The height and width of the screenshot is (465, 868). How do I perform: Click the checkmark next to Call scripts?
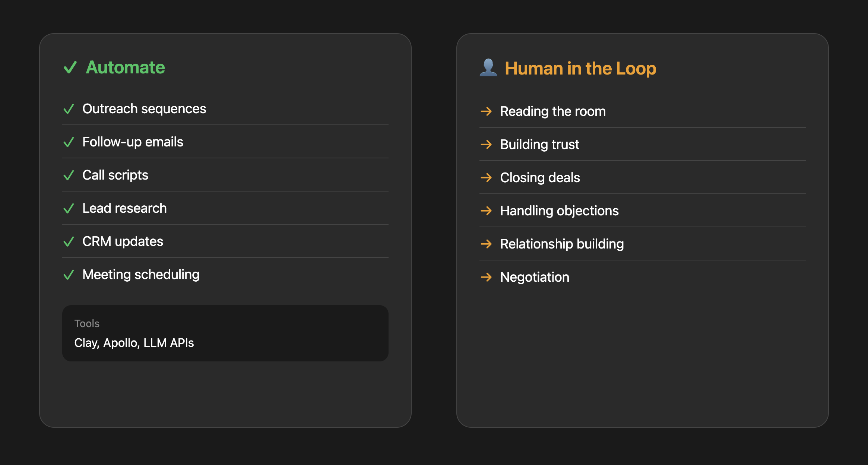69,175
